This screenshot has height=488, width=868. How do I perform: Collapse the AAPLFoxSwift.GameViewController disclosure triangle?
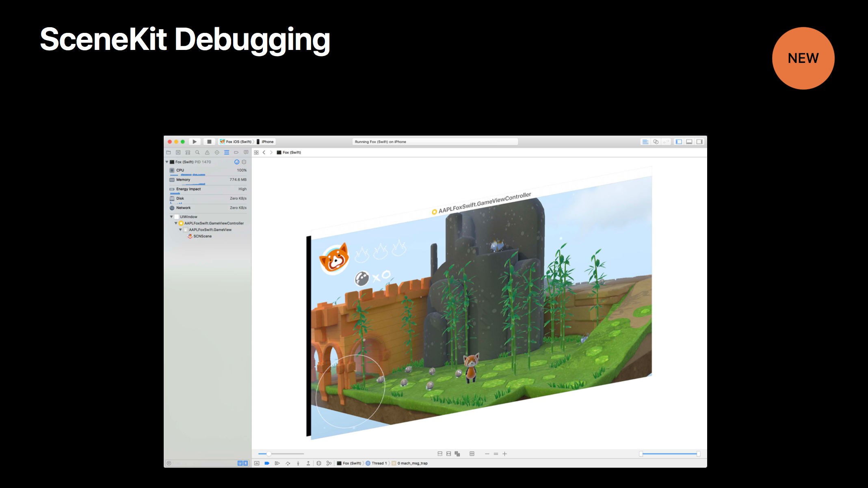(x=176, y=223)
